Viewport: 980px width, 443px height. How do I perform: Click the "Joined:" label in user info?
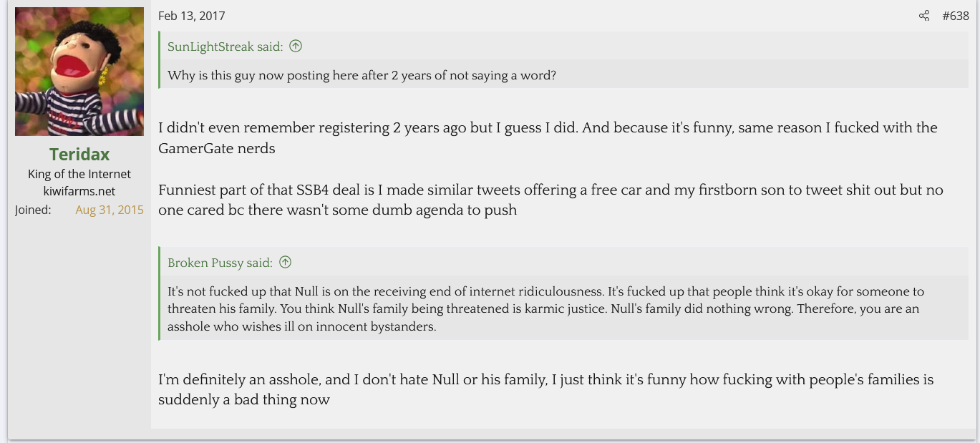(x=33, y=210)
